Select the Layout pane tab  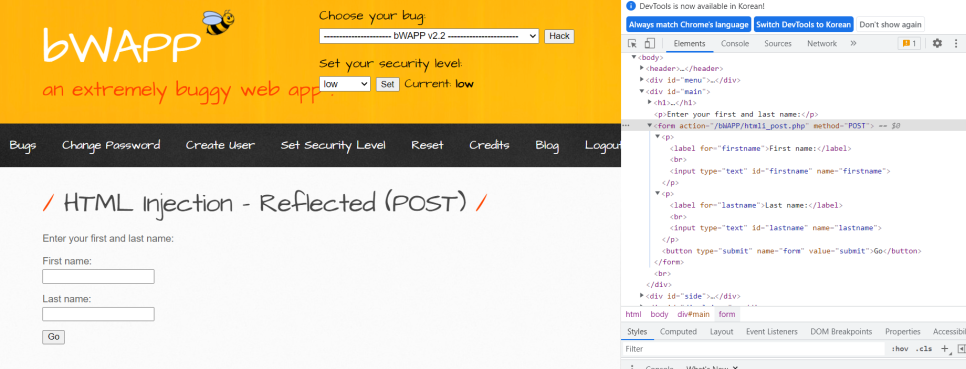click(721, 331)
